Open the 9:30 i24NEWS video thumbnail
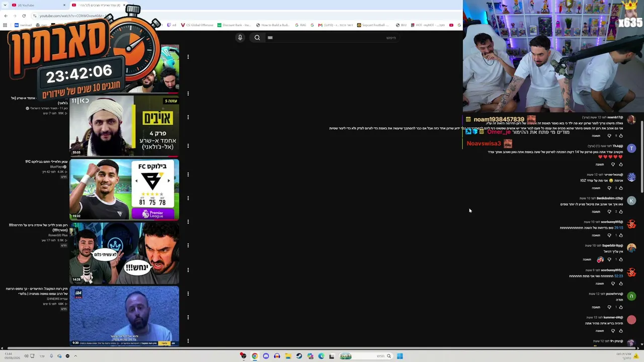The image size is (644, 362). [124, 316]
